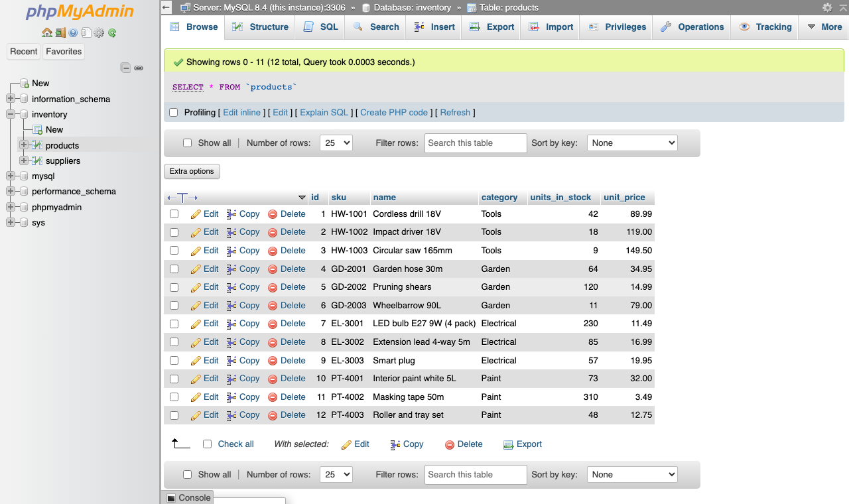849x504 pixels.
Task: Expand the suppliers table node
Action: pos(24,160)
